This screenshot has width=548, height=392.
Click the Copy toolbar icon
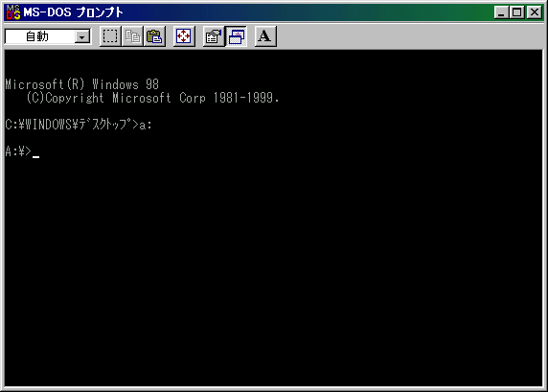132,36
